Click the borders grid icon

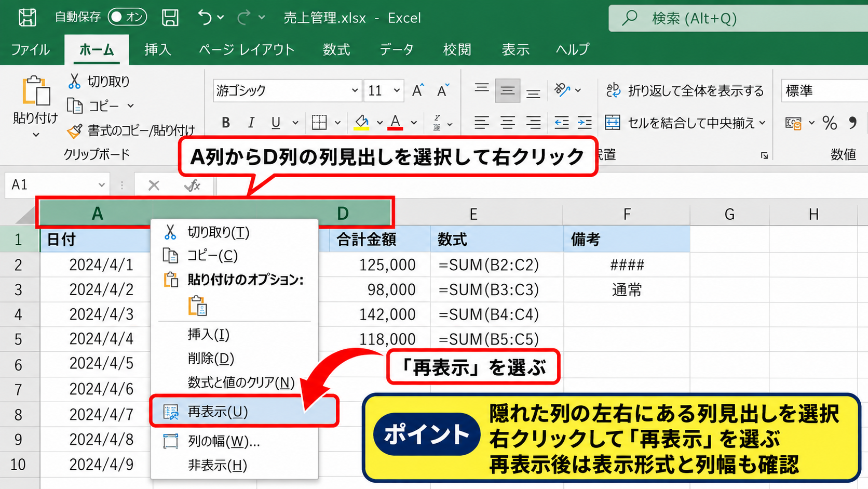pyautogui.click(x=319, y=123)
